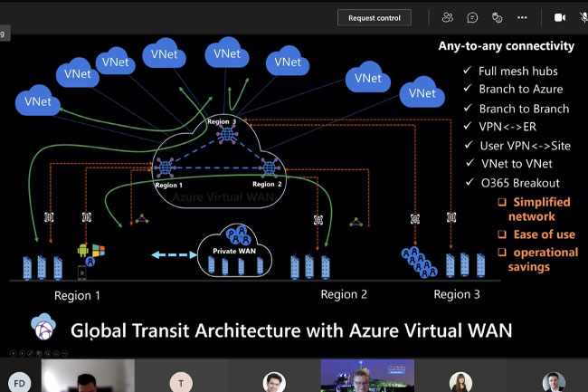Toggle the camera on

[x=560, y=17]
